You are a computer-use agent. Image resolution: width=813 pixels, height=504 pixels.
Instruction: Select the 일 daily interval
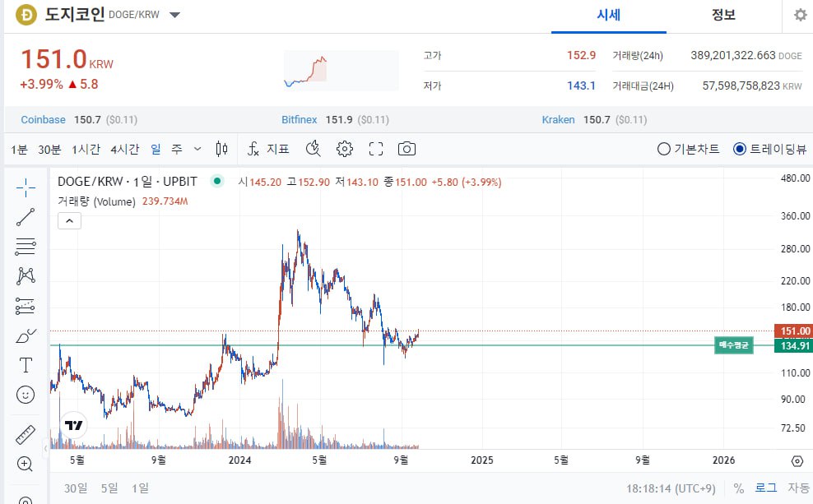(156, 149)
